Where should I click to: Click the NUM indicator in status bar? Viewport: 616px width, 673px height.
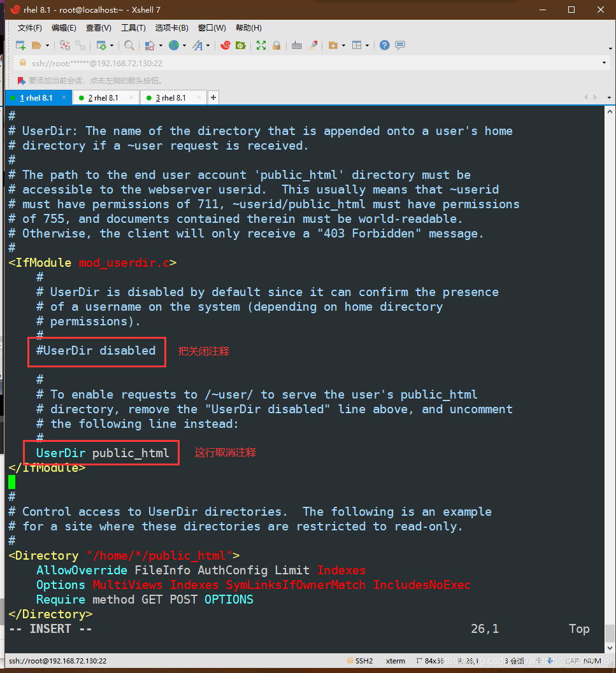tap(593, 661)
